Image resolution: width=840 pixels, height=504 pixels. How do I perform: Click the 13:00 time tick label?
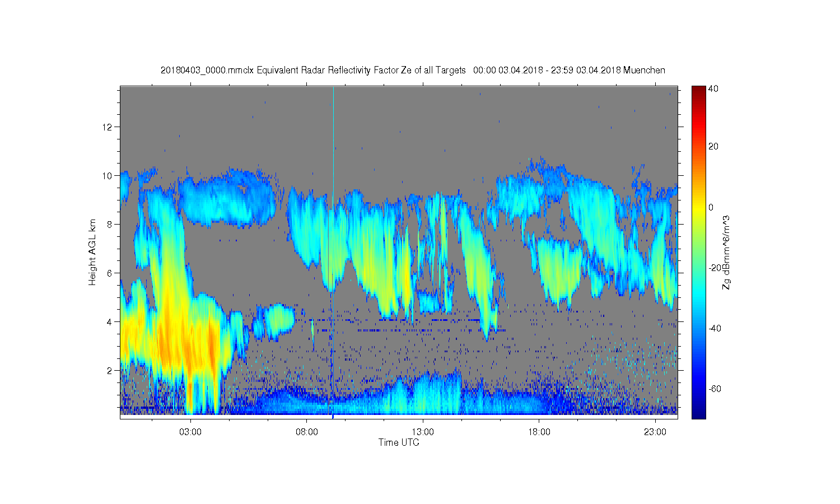coord(423,432)
